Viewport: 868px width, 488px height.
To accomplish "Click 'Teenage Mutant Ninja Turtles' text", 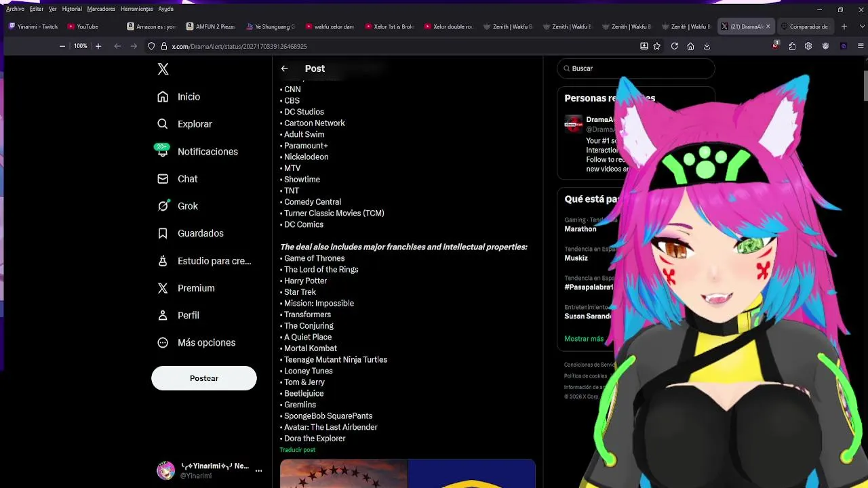I will click(x=336, y=360).
